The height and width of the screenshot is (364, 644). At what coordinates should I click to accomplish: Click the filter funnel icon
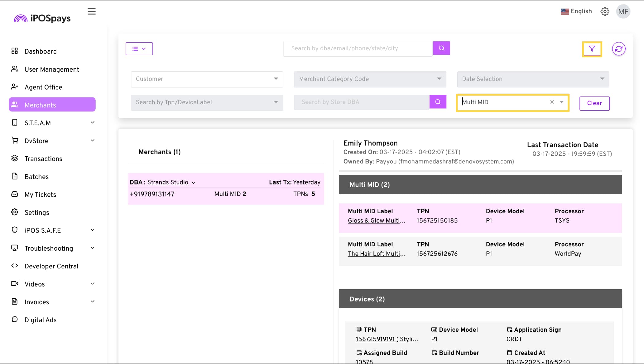592,49
